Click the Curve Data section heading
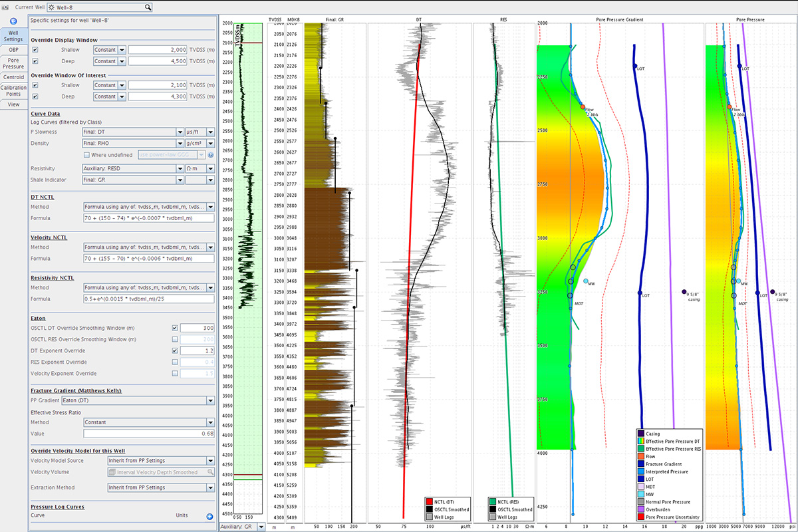This screenshot has height=532, width=798. [x=45, y=114]
